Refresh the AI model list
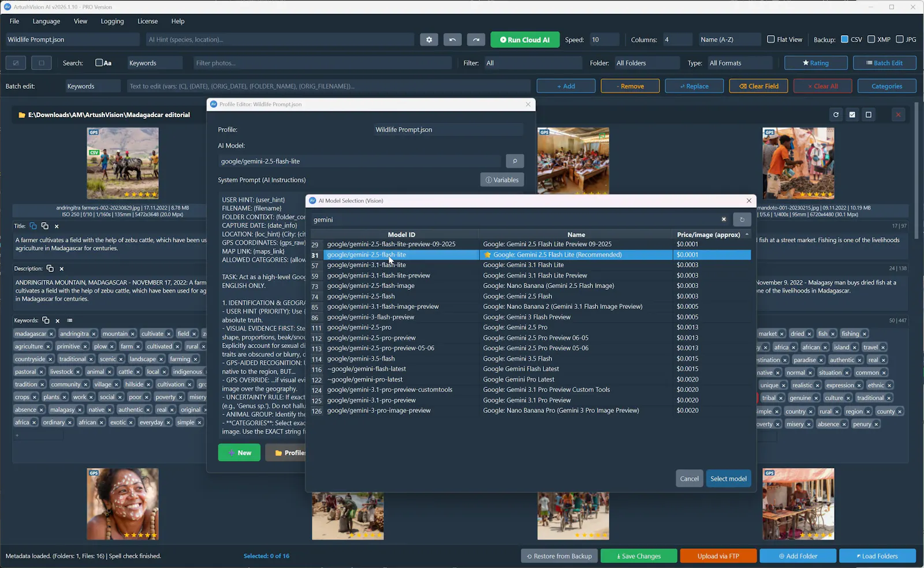 coord(742,219)
